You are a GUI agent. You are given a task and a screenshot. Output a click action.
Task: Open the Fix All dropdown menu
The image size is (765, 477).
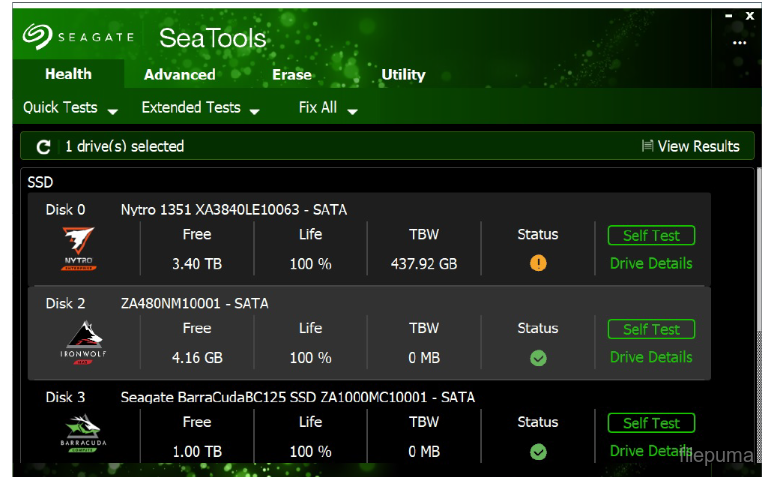point(328,108)
